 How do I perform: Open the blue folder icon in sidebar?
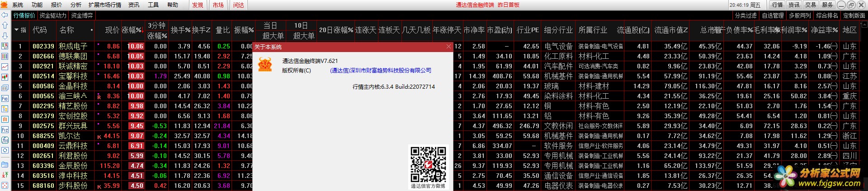[x=5, y=164]
